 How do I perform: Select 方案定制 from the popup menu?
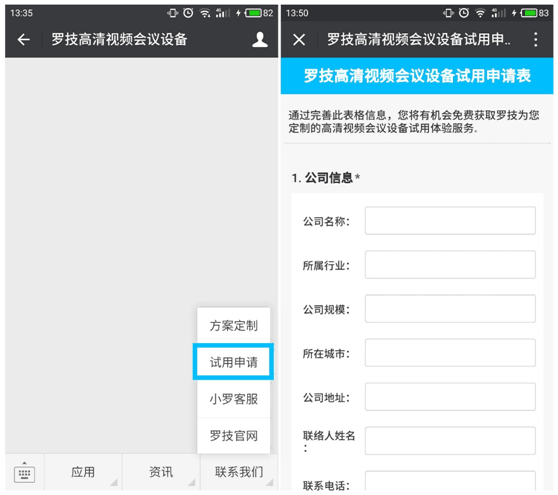pos(233,326)
